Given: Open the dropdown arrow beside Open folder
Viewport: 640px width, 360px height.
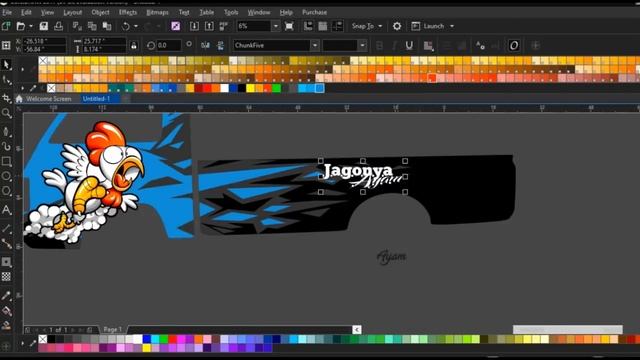Looking at the screenshot, I should [31, 26].
